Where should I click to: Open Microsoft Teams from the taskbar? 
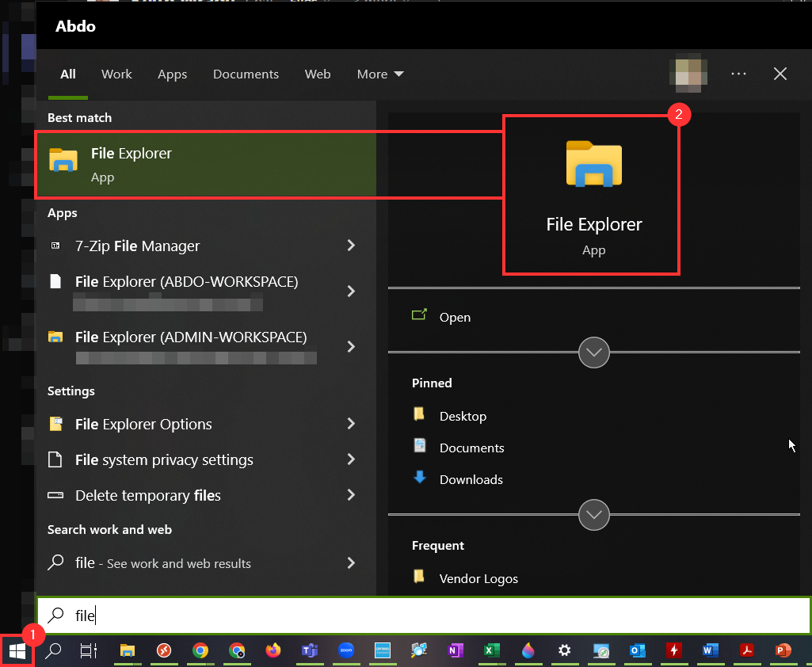(310, 650)
